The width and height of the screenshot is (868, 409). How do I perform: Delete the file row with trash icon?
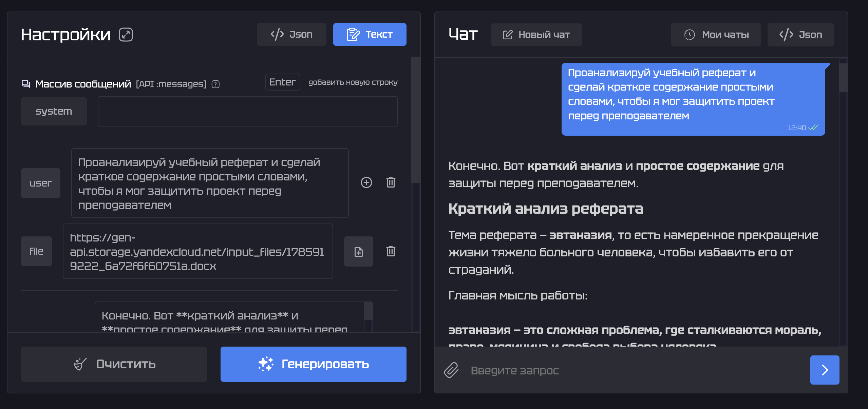coord(391,251)
